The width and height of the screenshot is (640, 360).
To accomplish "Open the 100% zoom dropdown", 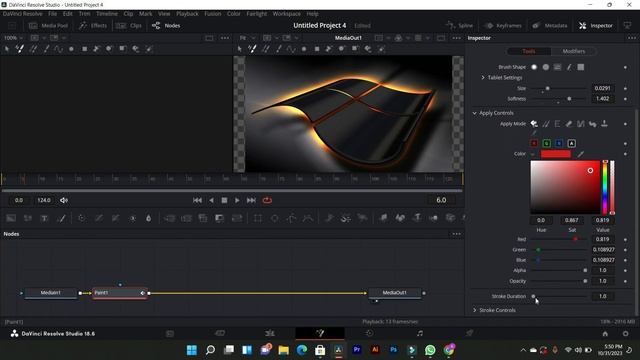I will 13,38.
